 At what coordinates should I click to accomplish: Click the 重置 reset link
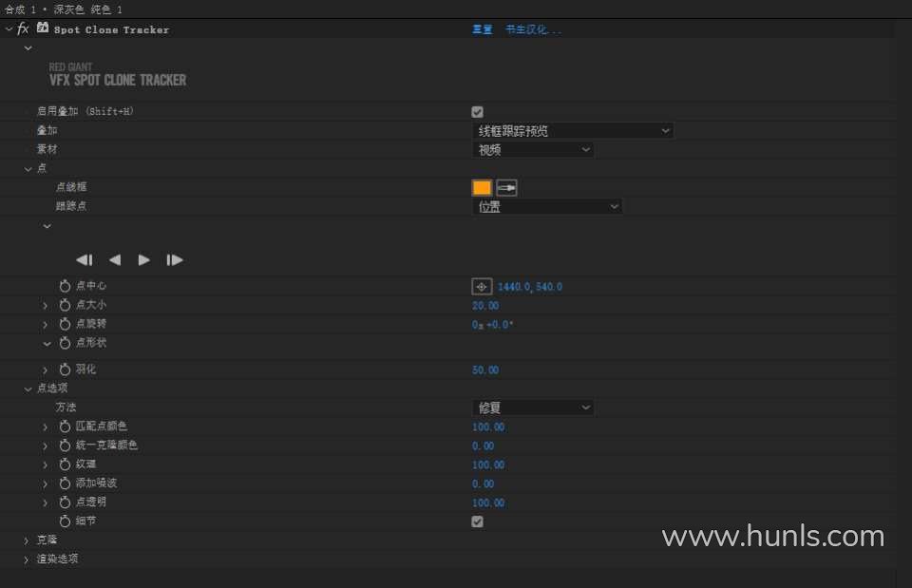(483, 29)
